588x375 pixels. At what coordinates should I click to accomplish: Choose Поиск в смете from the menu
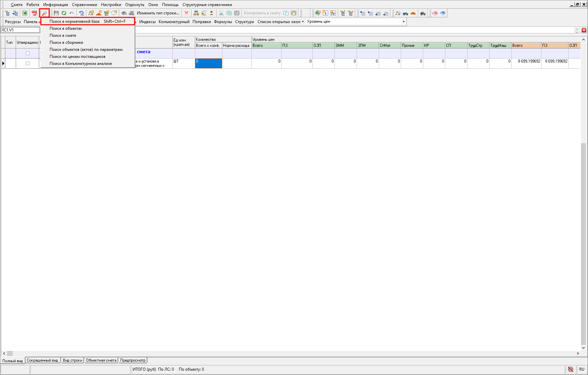pyautogui.click(x=63, y=35)
